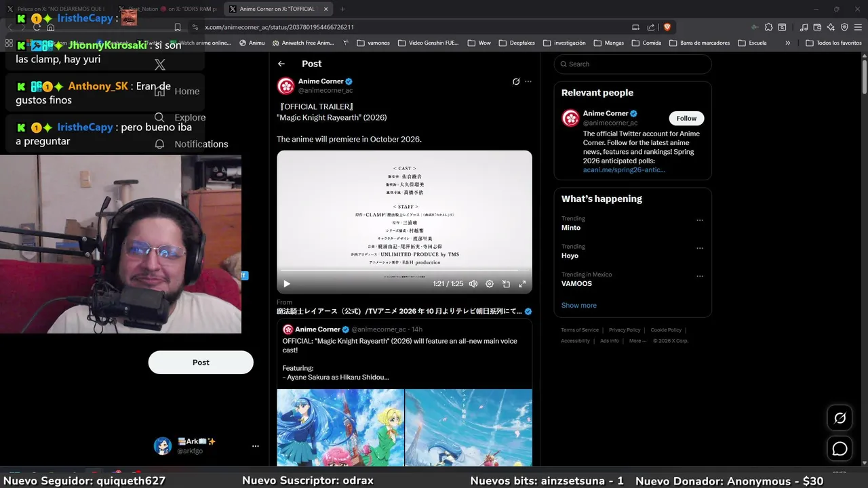Viewport: 868px width, 488px height.
Task: Open browser hamburger main menu
Action: 858,27
